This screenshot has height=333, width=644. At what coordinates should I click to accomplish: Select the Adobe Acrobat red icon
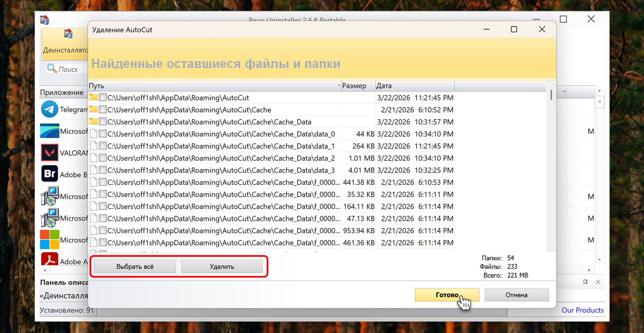click(50, 259)
